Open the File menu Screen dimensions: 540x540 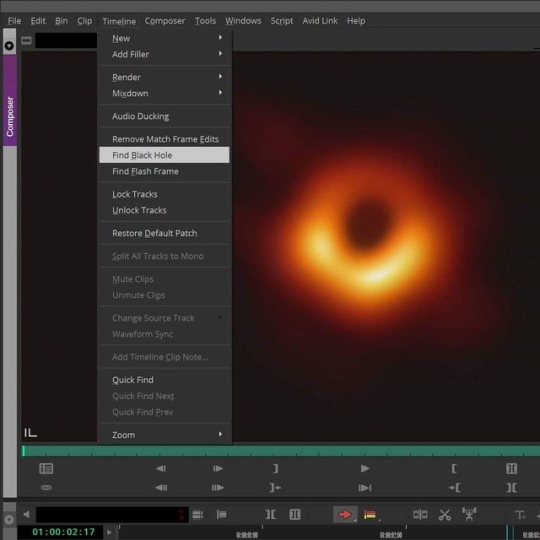tap(14, 21)
